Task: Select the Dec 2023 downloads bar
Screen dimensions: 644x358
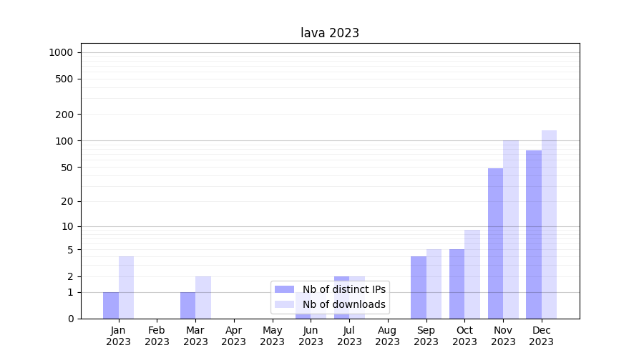Action: pos(549,224)
